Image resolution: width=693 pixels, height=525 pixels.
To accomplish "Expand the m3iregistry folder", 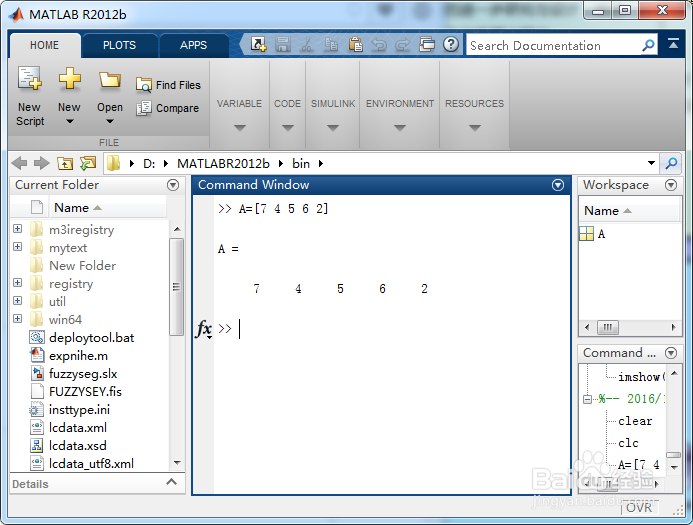I will point(17,228).
